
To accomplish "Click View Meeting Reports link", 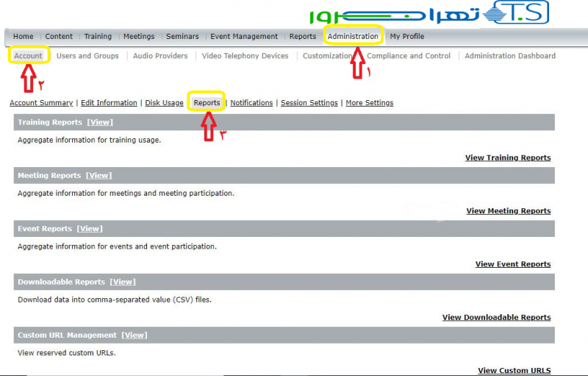I will (x=508, y=211).
